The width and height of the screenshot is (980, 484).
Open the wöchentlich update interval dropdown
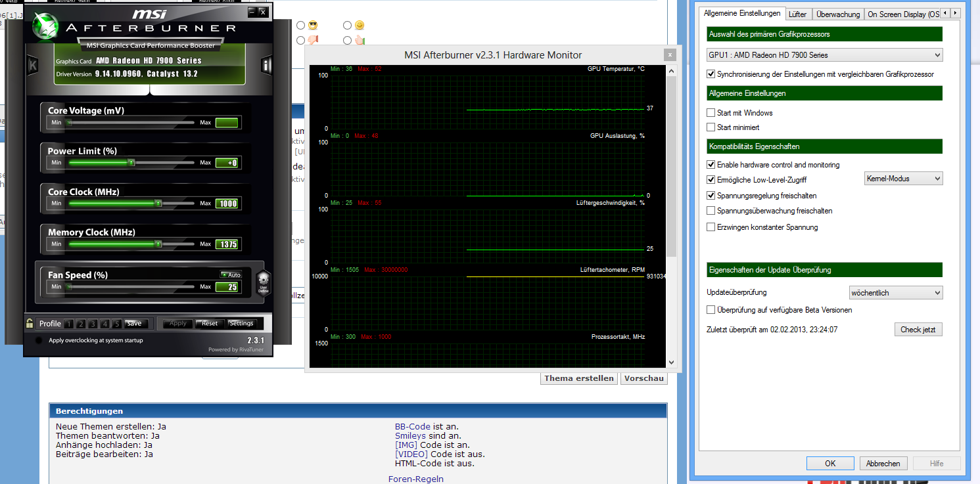coord(896,293)
